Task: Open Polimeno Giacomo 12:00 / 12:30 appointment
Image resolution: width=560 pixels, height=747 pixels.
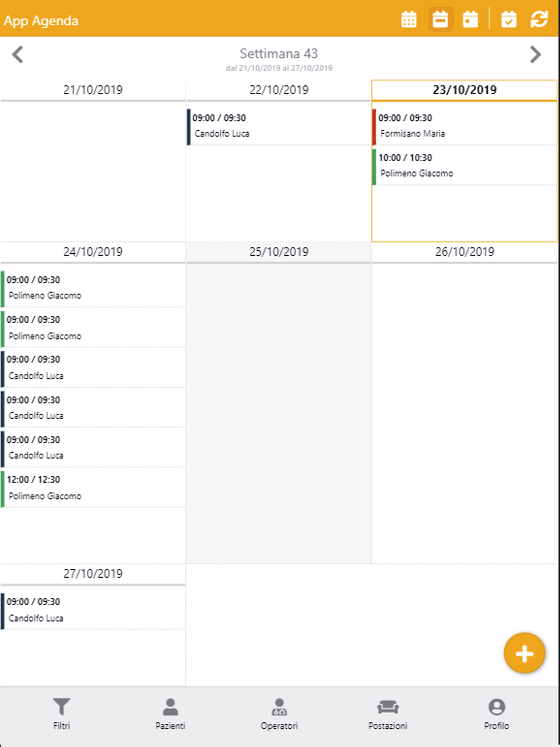Action: click(x=93, y=489)
